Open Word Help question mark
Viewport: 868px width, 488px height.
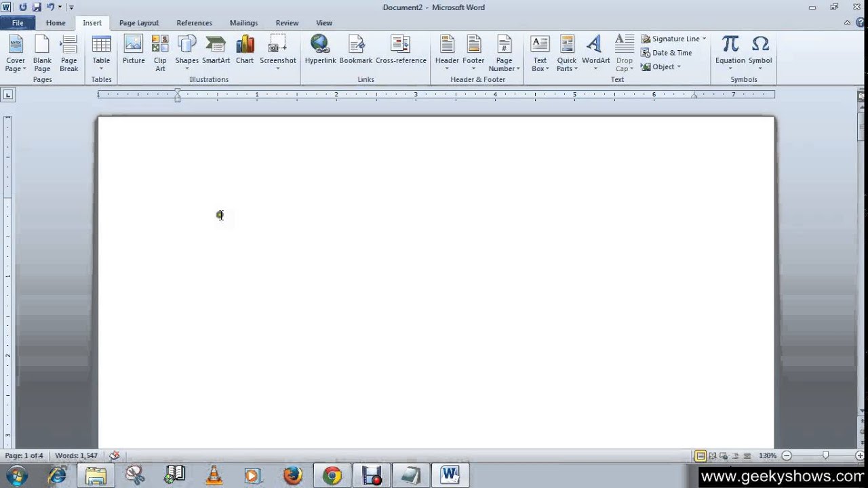pyautogui.click(x=859, y=23)
